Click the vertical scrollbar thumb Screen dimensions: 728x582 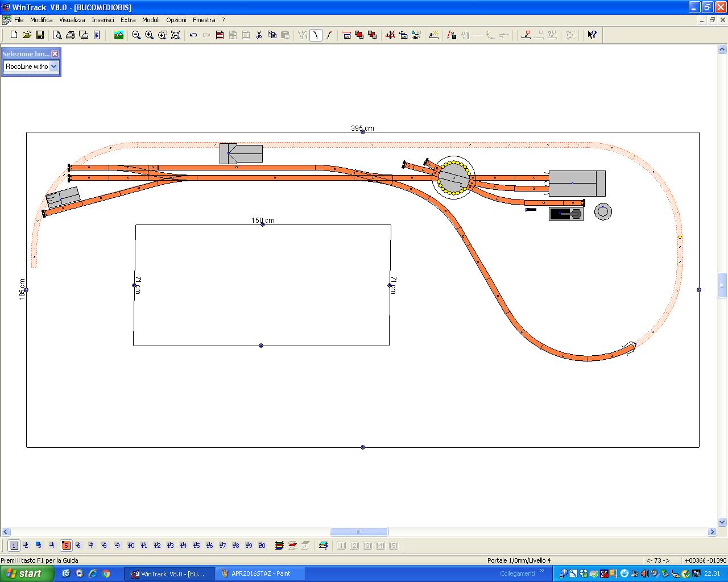(723, 285)
